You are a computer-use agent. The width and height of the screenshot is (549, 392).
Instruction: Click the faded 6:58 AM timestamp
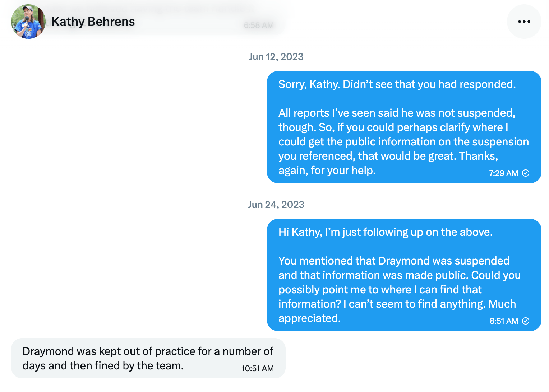coord(259,25)
